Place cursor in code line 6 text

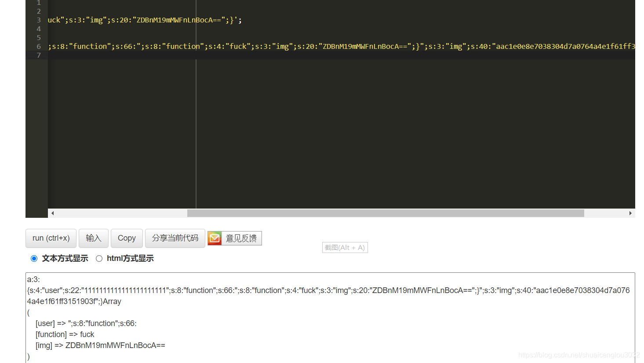(x=342, y=46)
